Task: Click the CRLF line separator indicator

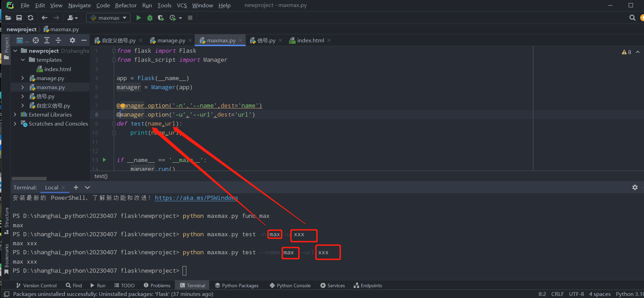Action: [x=557, y=294]
